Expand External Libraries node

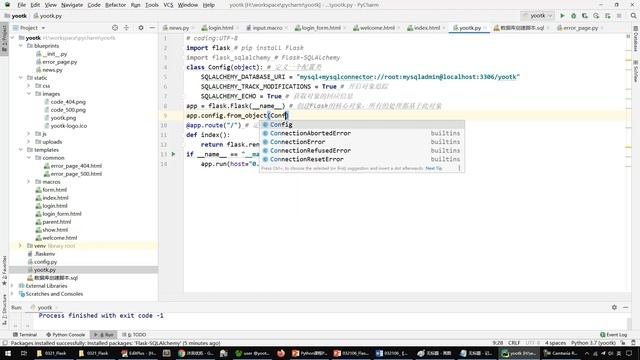pos(13,286)
